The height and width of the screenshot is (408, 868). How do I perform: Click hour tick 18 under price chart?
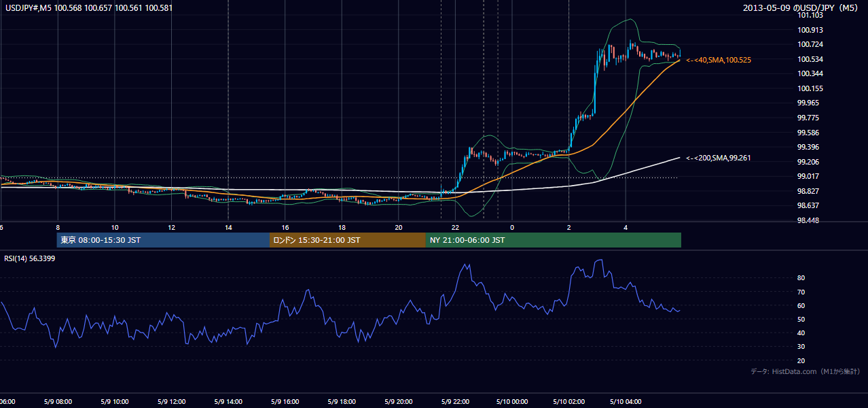[x=342, y=227]
